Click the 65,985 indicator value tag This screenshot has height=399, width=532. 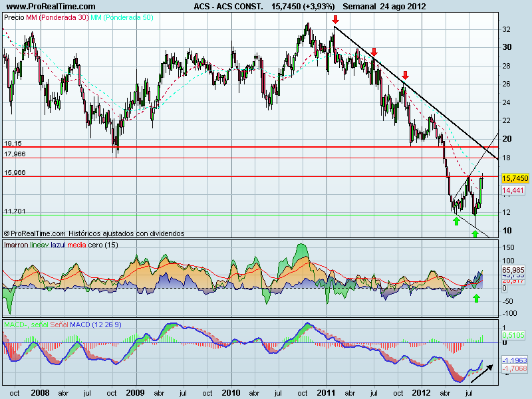coord(513,270)
